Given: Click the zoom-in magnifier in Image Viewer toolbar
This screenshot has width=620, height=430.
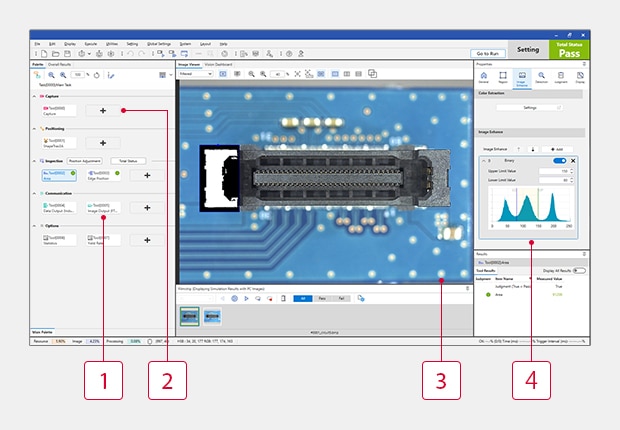Looking at the screenshot, I should click(251, 74).
